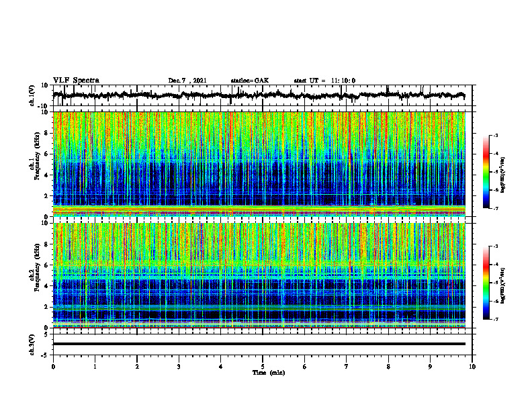The image size is (532, 411).
Task: Click the ch.2 spectrogram color bar
Action: pyautogui.click(x=486, y=283)
